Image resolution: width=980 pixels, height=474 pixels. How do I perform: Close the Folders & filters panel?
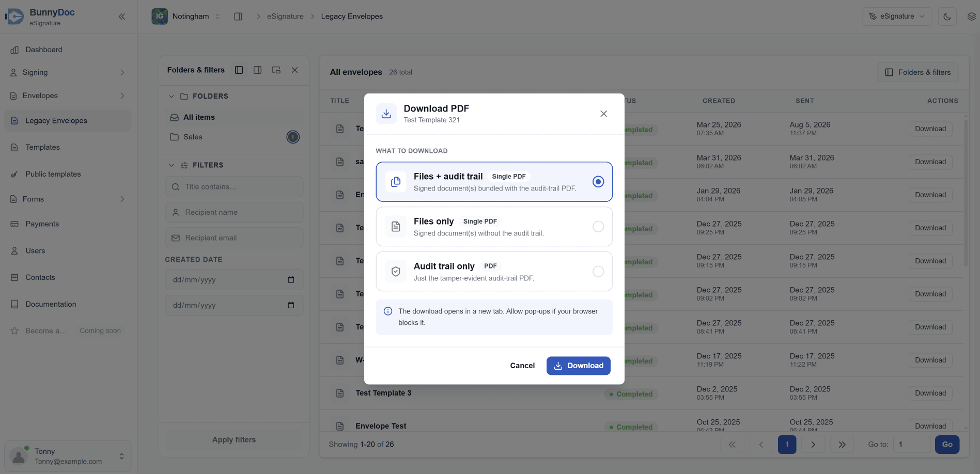294,70
